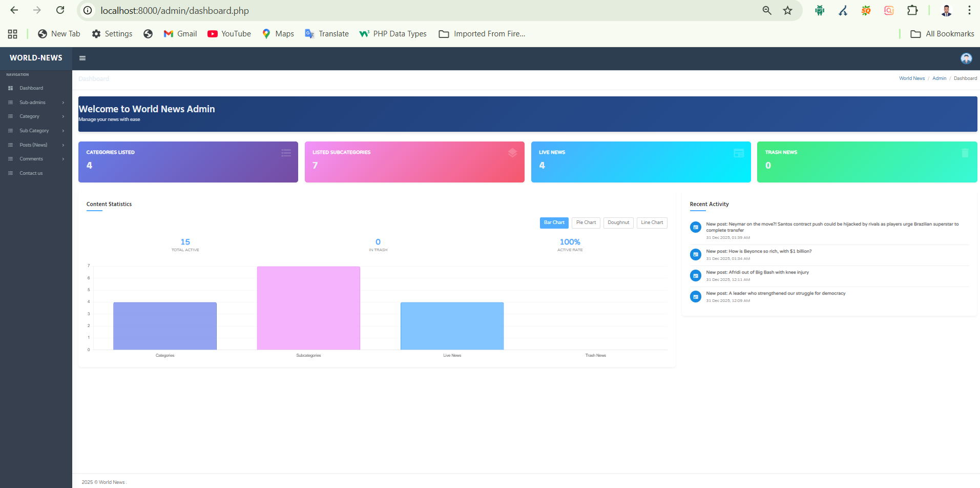Expand the Category sidebar menu

pyautogui.click(x=30, y=116)
